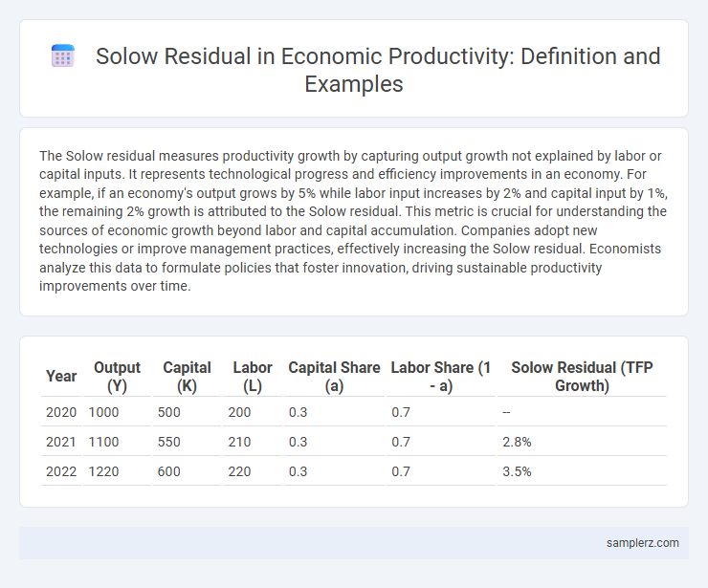
Task: Click the 'Output (Y)' column header
Action: pyautogui.click(x=117, y=377)
